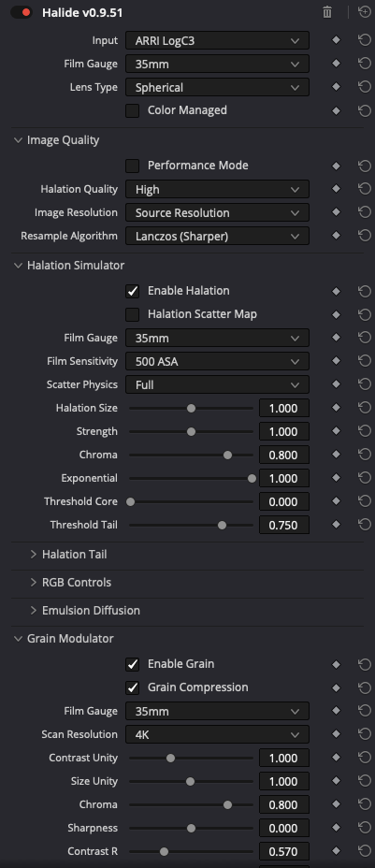The image size is (375, 868).
Task: Add keyframe for Scatter Physics
Action: (336, 384)
